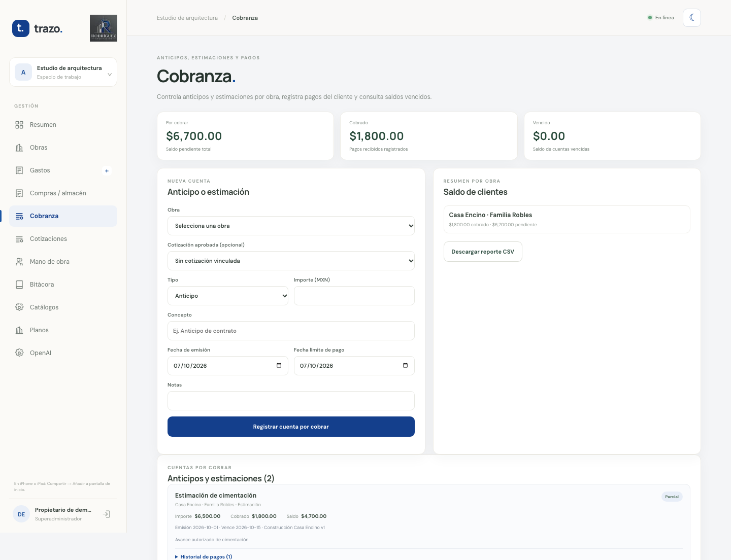Expand Historial de pagos (1)
Viewport: 731px width, 560px height.
[204, 556]
